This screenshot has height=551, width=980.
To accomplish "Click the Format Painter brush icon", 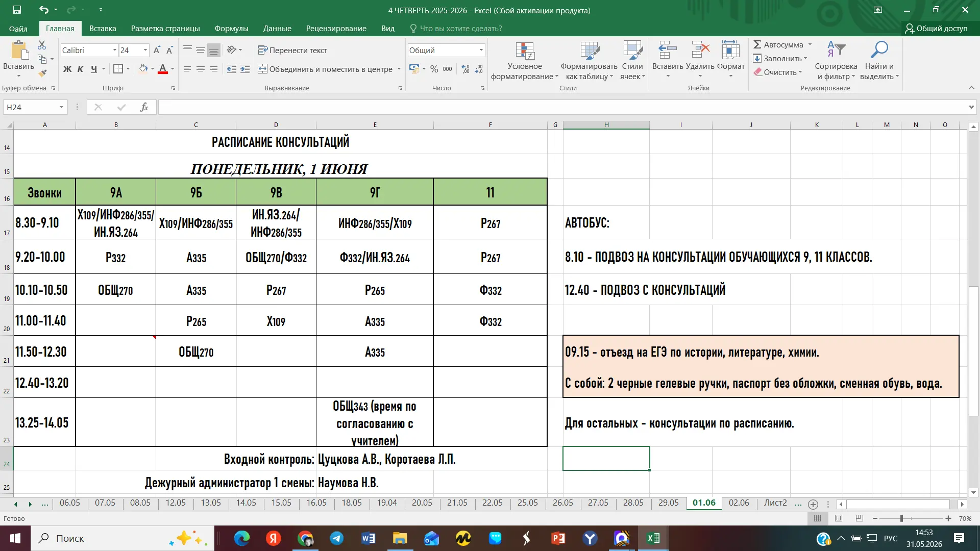I will 42,73.
